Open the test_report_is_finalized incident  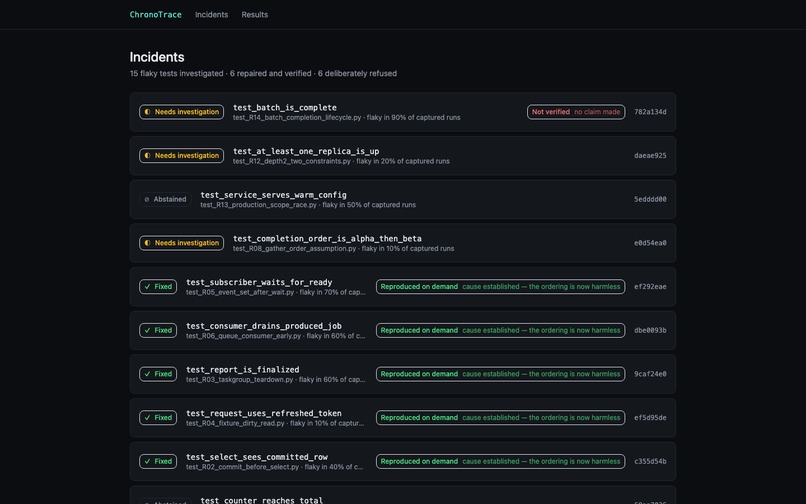click(x=402, y=374)
